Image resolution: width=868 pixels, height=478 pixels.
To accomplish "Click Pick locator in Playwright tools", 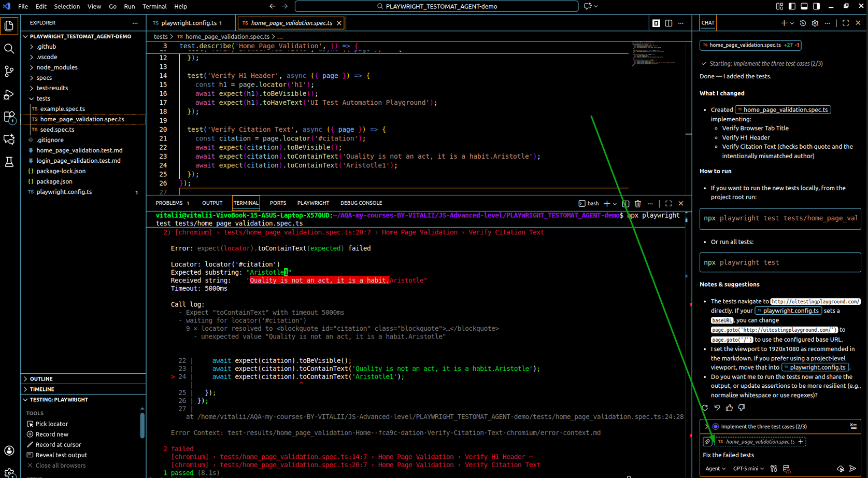I will point(51,424).
